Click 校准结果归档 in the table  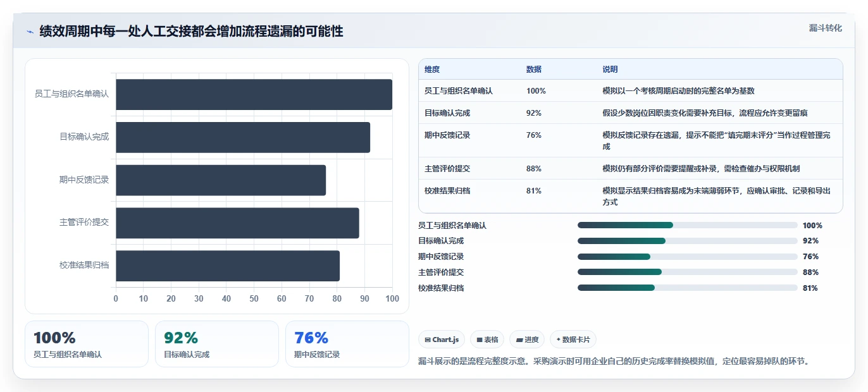pos(447,190)
